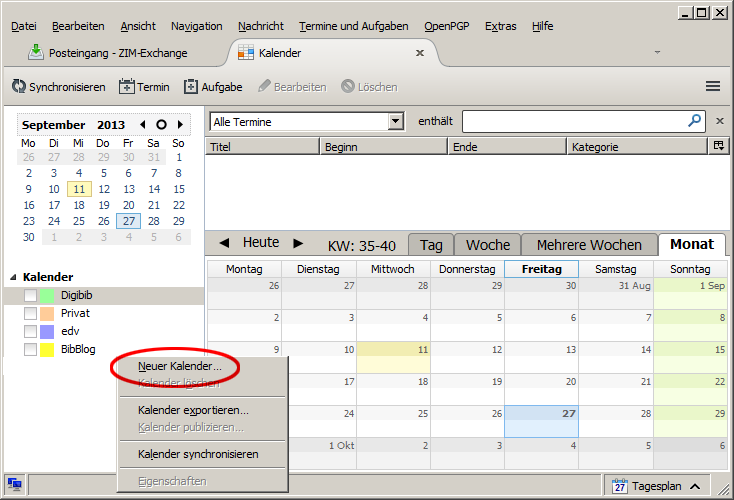Open the hamburger application menu

[713, 87]
